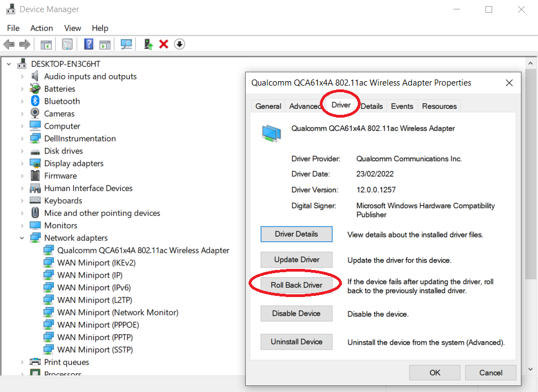Switch to the General tab

coord(268,107)
